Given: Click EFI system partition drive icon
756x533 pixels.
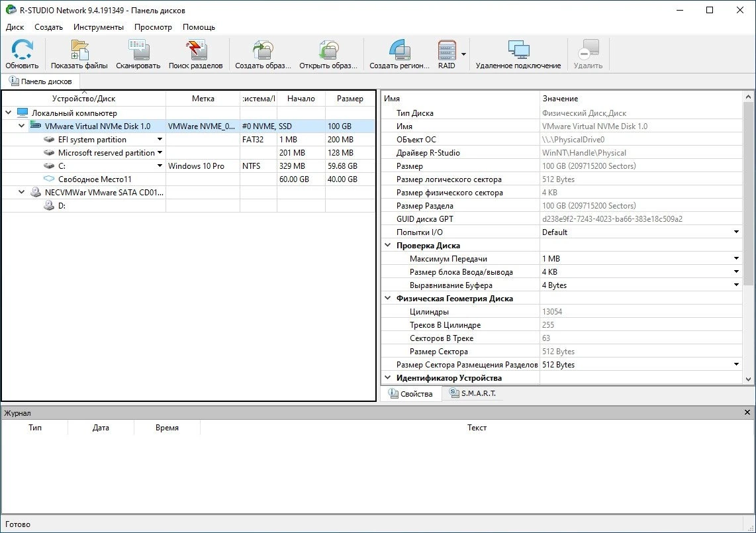Looking at the screenshot, I should [49, 140].
